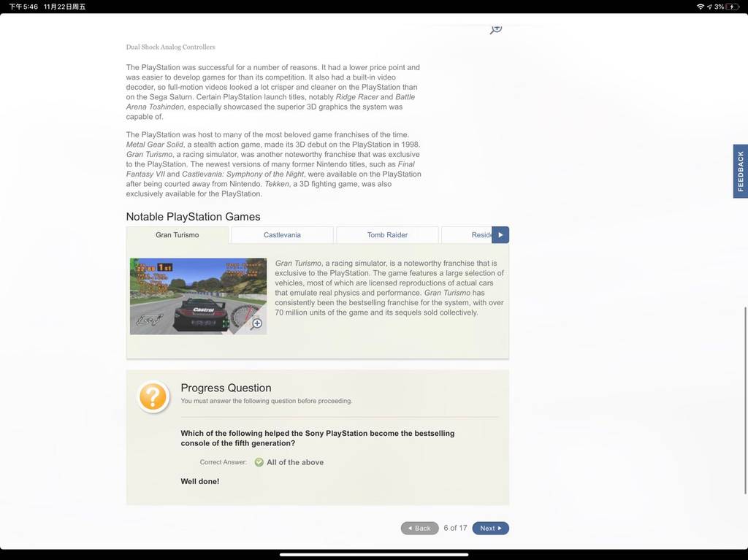Screen dimensions: 748x560
Task: Click the 'Well done!' message
Action: 200,481
